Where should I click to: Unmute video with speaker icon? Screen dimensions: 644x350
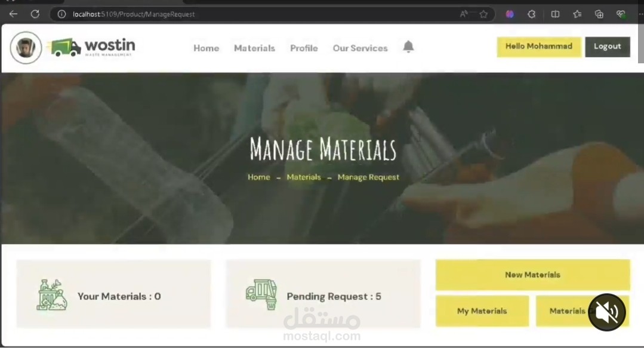(x=606, y=312)
